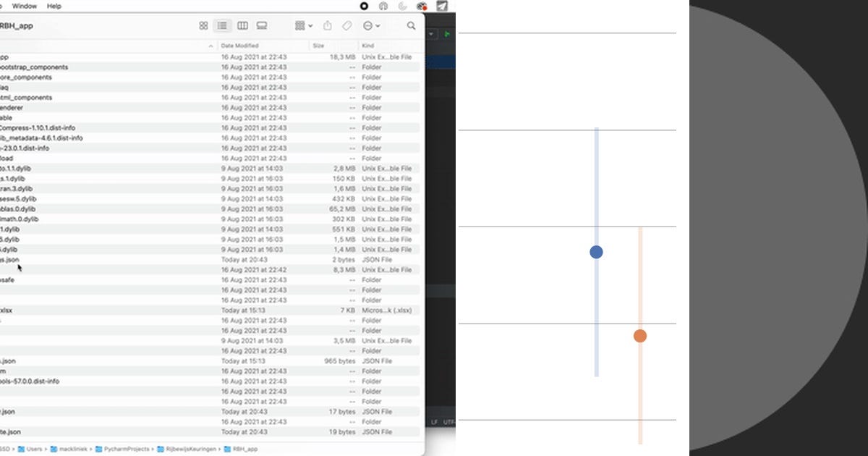The width and height of the screenshot is (868, 456).
Task: Switch to column view
Action: tap(243, 26)
